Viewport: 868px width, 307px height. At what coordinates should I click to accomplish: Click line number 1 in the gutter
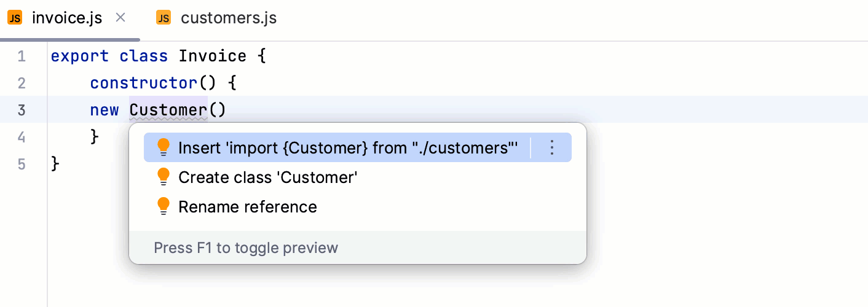tap(22, 56)
